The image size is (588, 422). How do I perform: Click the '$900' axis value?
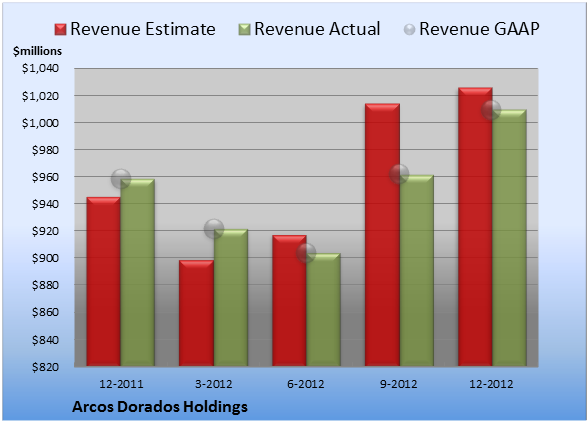[45, 258]
